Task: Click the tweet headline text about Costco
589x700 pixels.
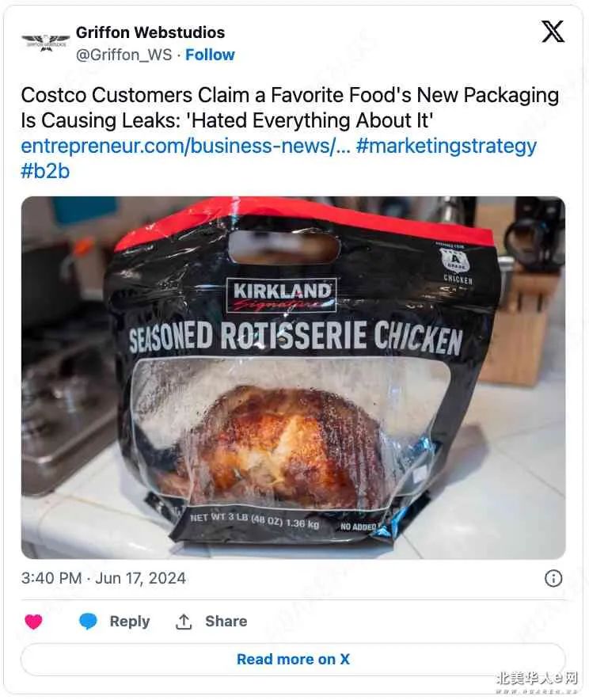Action: [290, 108]
